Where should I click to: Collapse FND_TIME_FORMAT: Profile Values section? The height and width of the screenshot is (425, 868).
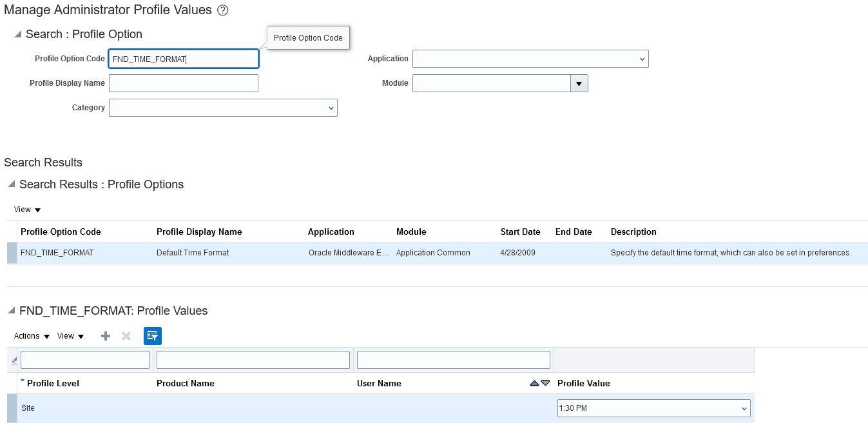(12, 311)
